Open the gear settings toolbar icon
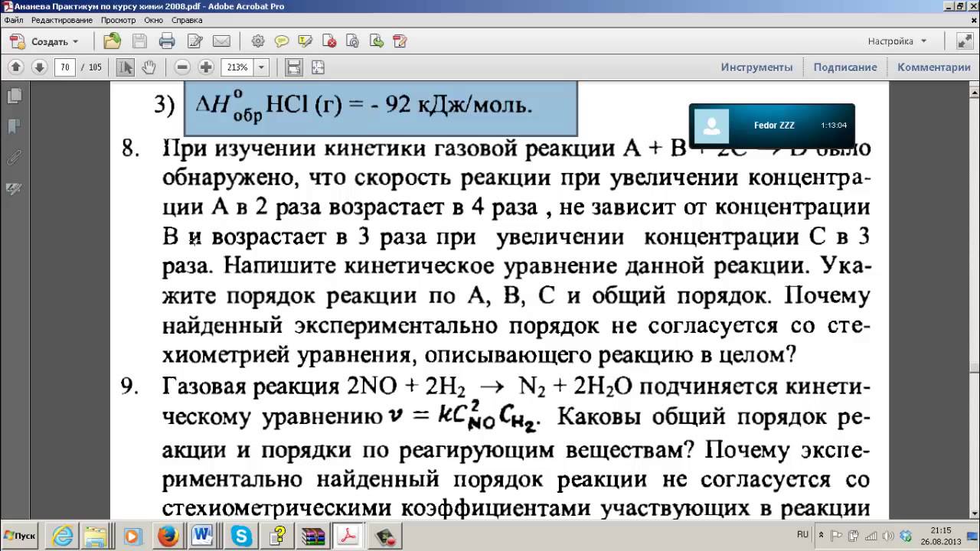 [x=258, y=41]
